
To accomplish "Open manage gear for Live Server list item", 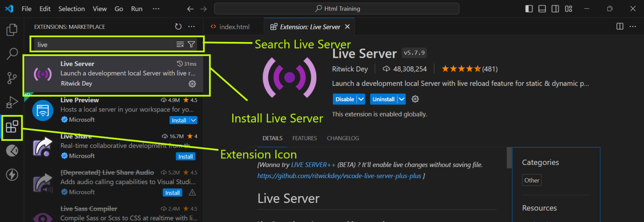I will tap(192, 84).
